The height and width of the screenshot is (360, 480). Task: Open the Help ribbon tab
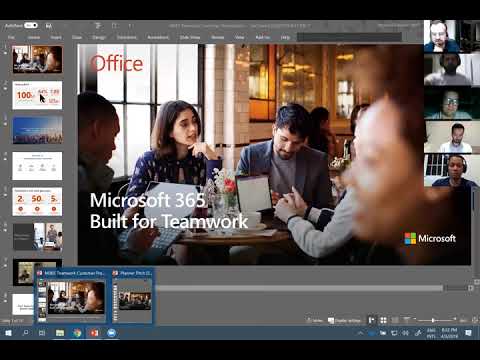click(285, 37)
